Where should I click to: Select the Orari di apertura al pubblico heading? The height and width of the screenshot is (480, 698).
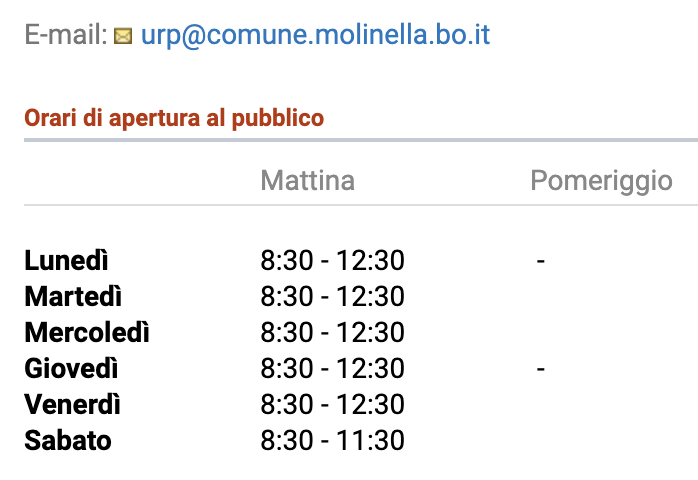click(x=174, y=118)
